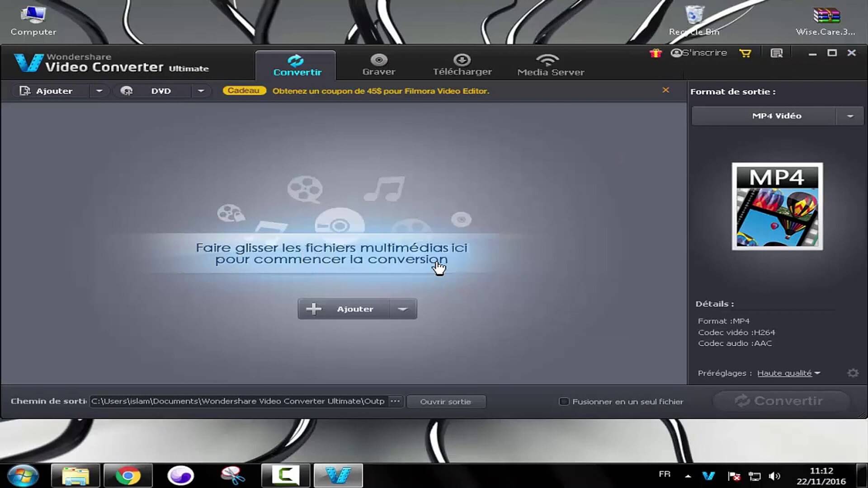Click the MP4 thumbnail preview image
The image size is (868, 488).
click(777, 206)
